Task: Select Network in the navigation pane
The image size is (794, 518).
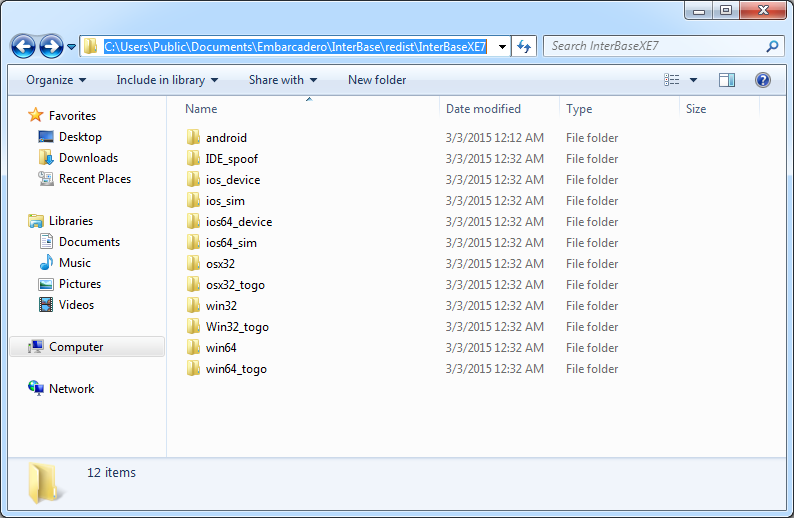Action: [x=71, y=389]
